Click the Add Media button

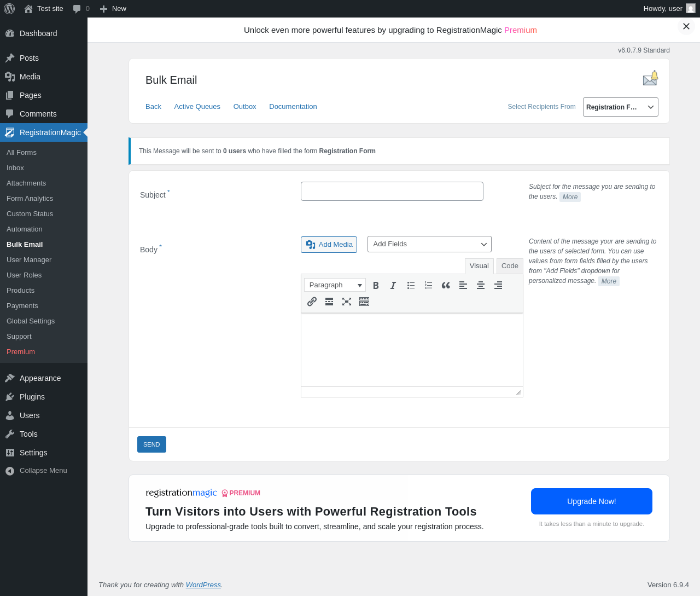tap(329, 245)
